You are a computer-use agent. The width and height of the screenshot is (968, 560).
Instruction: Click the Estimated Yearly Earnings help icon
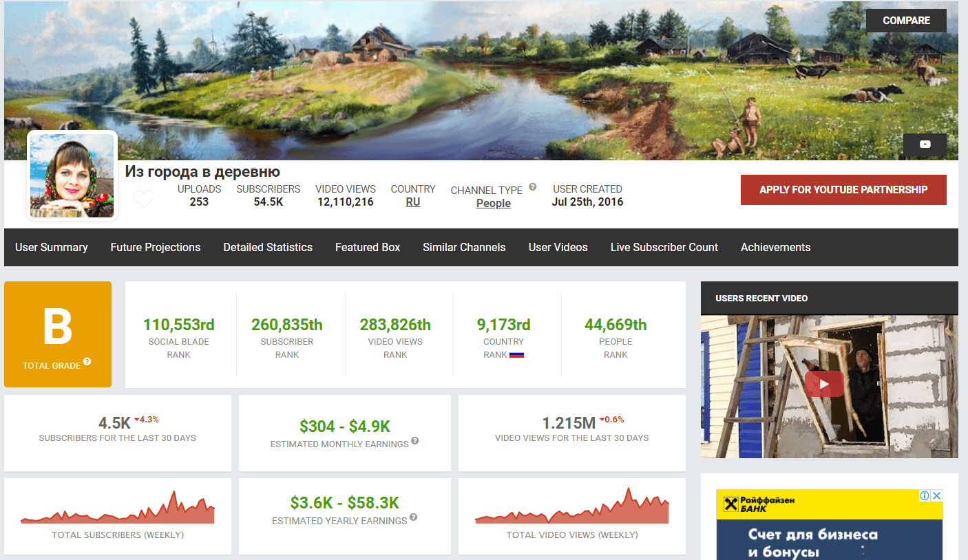tap(414, 517)
